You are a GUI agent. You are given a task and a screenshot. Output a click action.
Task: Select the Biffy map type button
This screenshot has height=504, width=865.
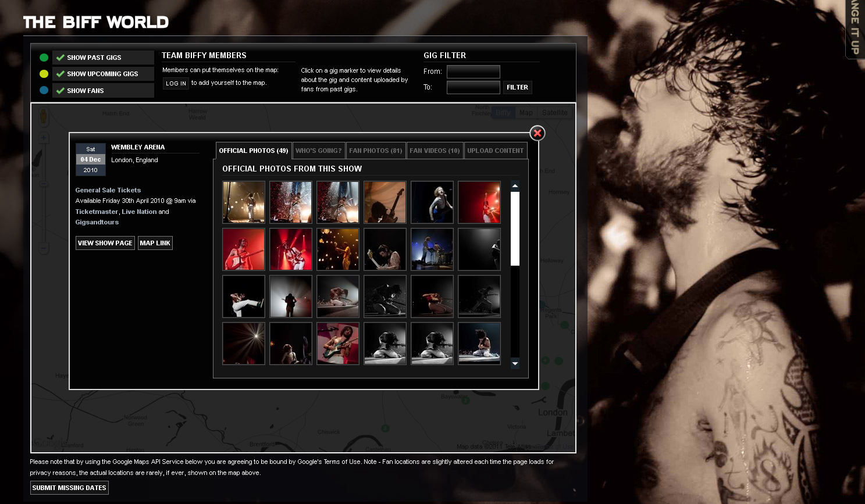pos(503,113)
